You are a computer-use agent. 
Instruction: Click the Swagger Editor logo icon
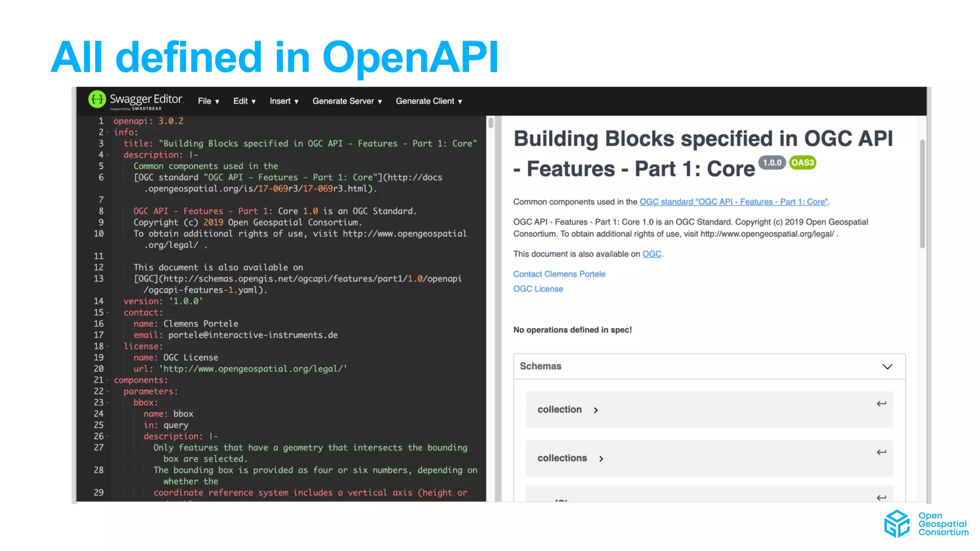coord(97,99)
